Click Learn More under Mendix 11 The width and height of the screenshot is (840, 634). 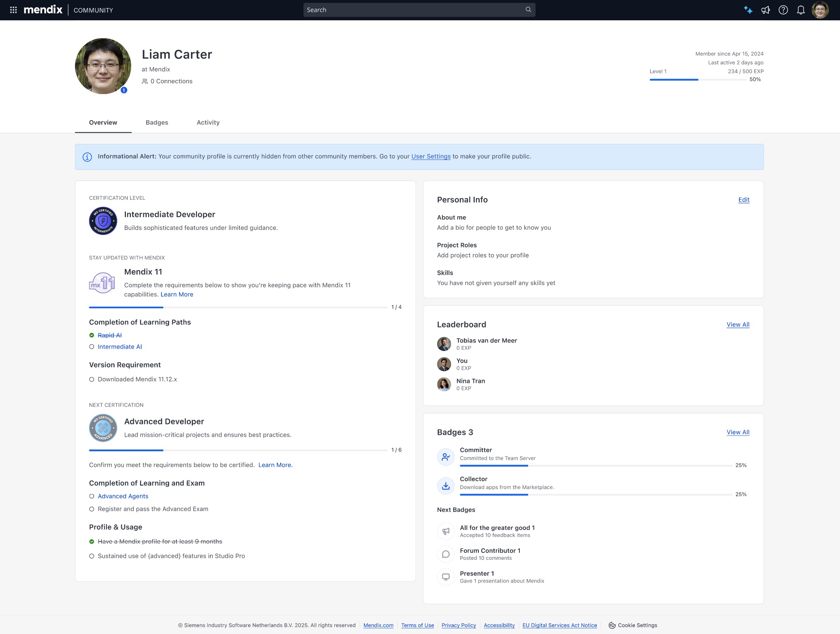click(177, 295)
